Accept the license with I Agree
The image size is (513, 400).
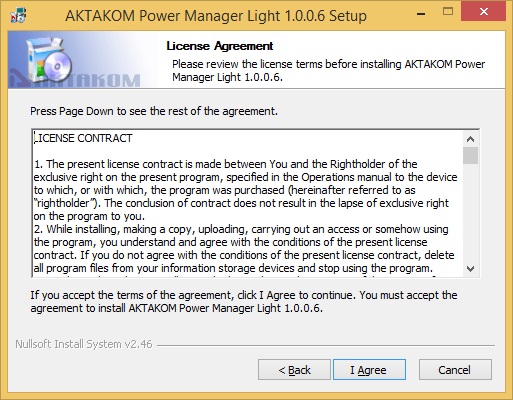369,370
